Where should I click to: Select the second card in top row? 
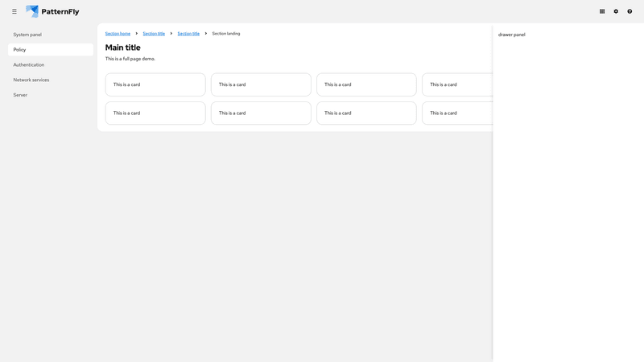[x=261, y=84]
